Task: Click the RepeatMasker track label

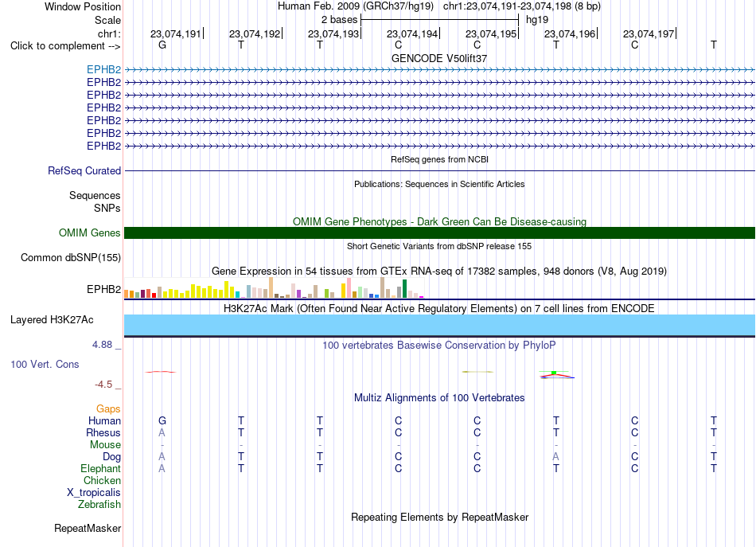Action: click(88, 529)
